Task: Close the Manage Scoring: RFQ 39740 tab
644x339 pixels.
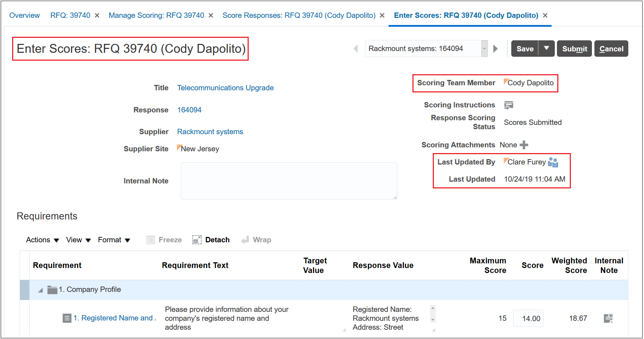Action: (x=211, y=15)
